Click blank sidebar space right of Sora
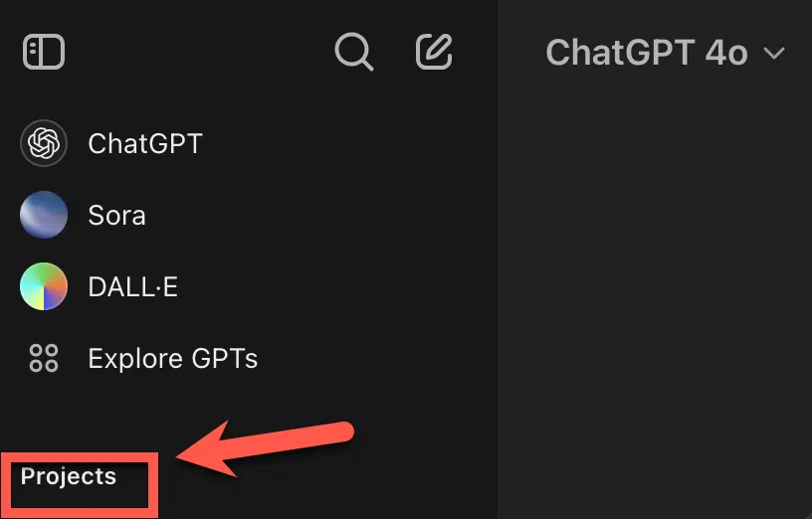Screen dimensions: 812x519 tap(318, 215)
